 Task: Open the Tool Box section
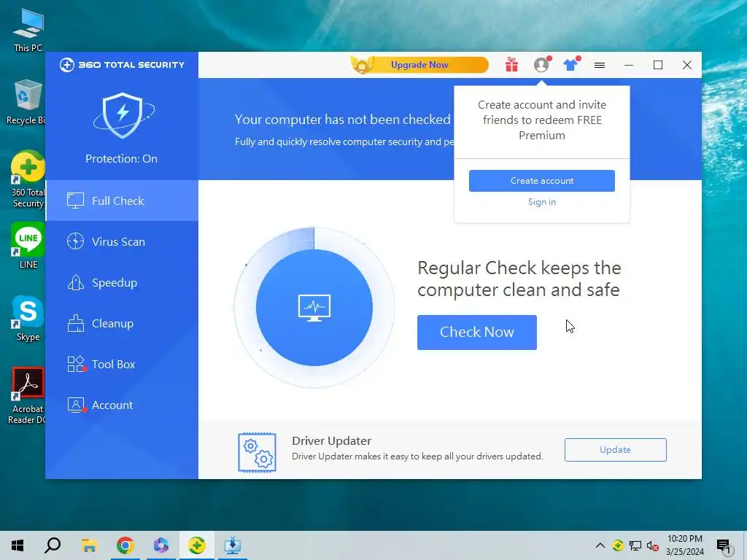pos(122,365)
